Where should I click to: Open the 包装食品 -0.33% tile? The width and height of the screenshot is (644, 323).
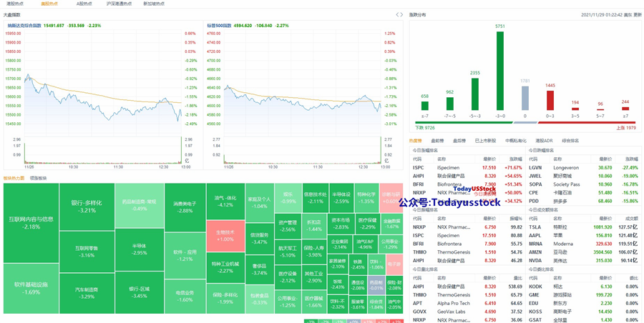[260, 299]
